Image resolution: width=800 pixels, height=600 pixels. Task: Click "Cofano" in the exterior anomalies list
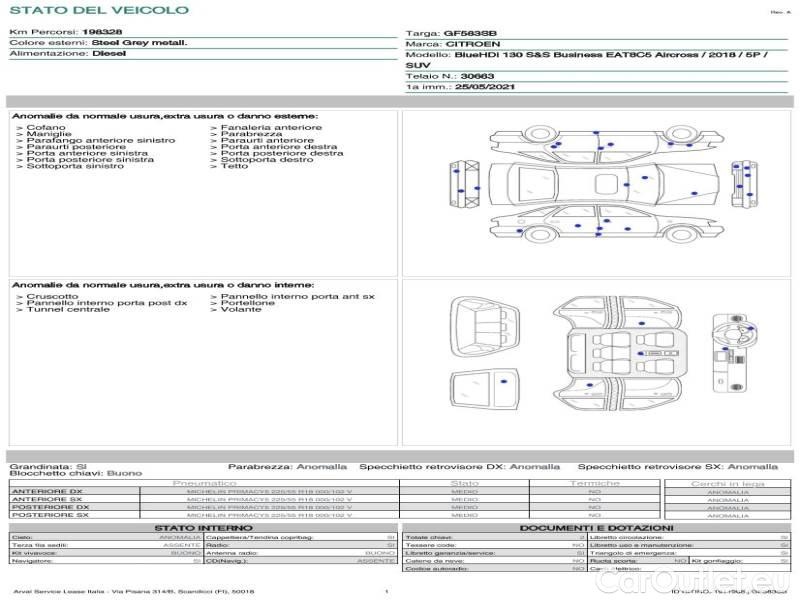coord(46,128)
